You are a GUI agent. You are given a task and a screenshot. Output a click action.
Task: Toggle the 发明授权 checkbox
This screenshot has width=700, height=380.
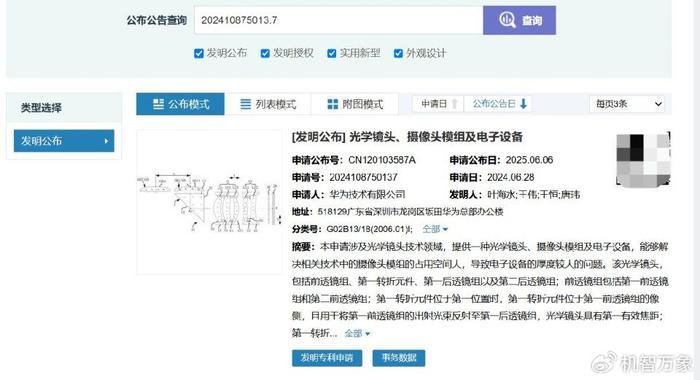[265, 54]
